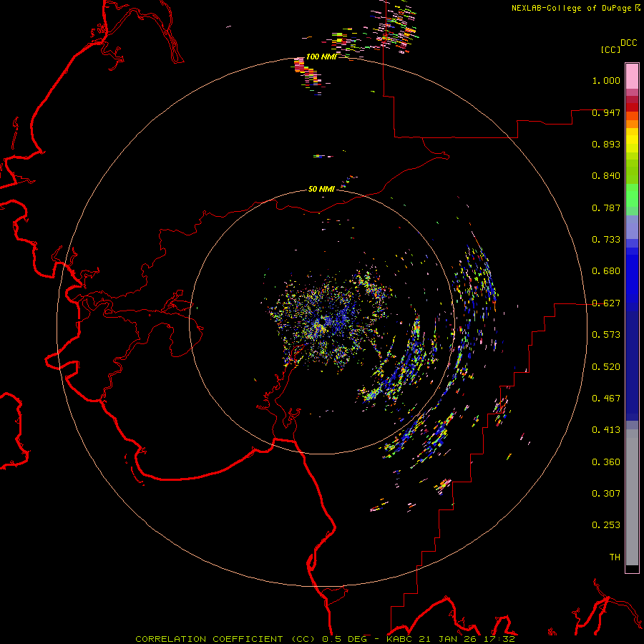Screen dimensions: 644x644
Task: Select the 0.893 legend value
Action: tap(606, 144)
